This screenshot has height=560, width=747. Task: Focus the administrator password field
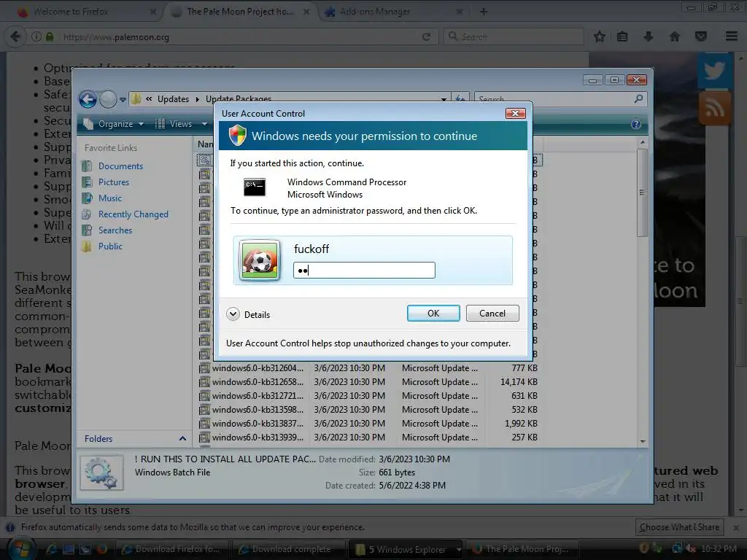coord(364,270)
